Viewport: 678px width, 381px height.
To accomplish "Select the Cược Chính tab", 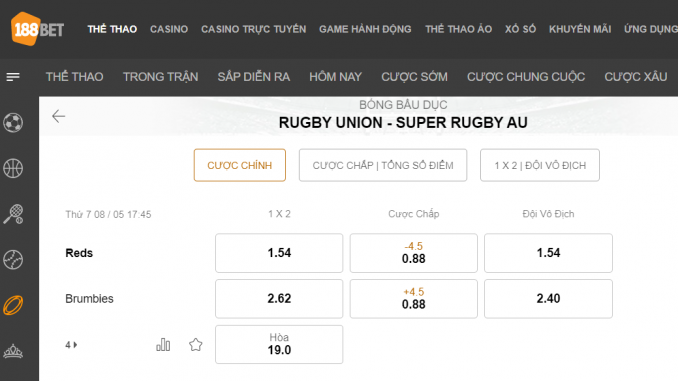I will 240,165.
